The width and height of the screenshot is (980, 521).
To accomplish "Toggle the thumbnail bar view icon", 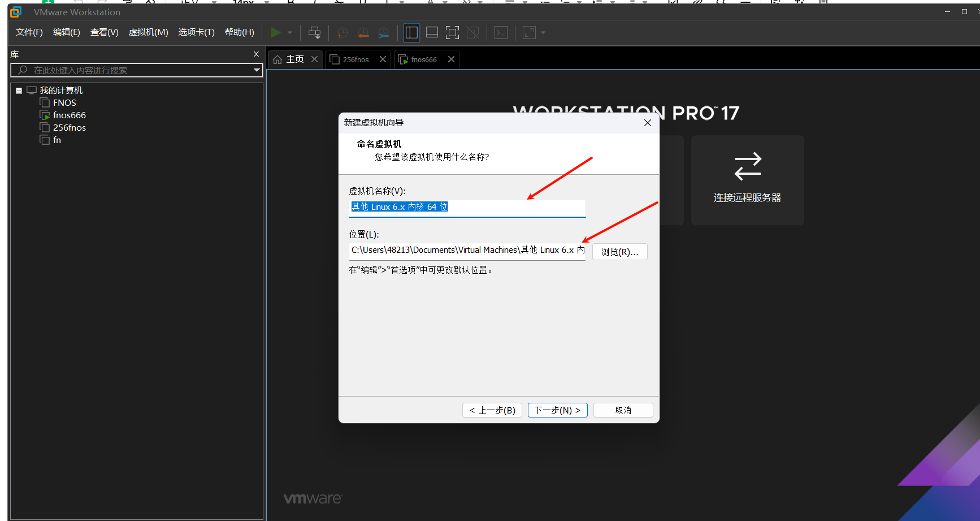I will click(432, 33).
